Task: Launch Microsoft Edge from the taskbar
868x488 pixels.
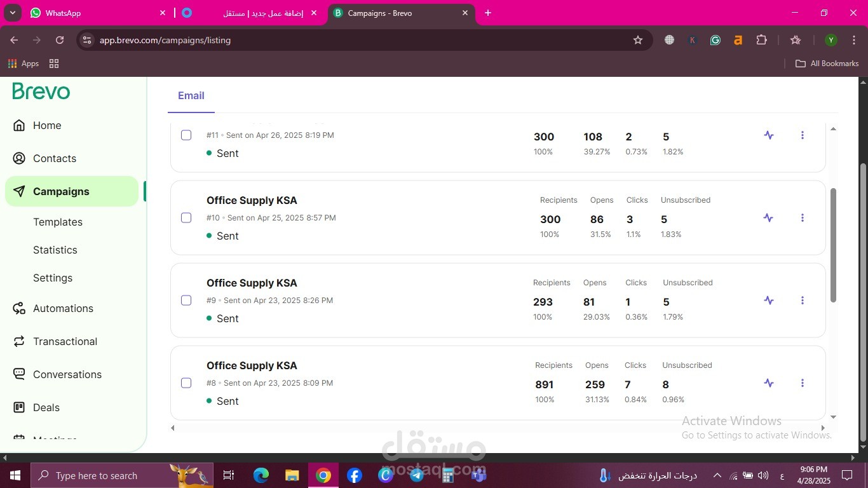Action: [261, 475]
